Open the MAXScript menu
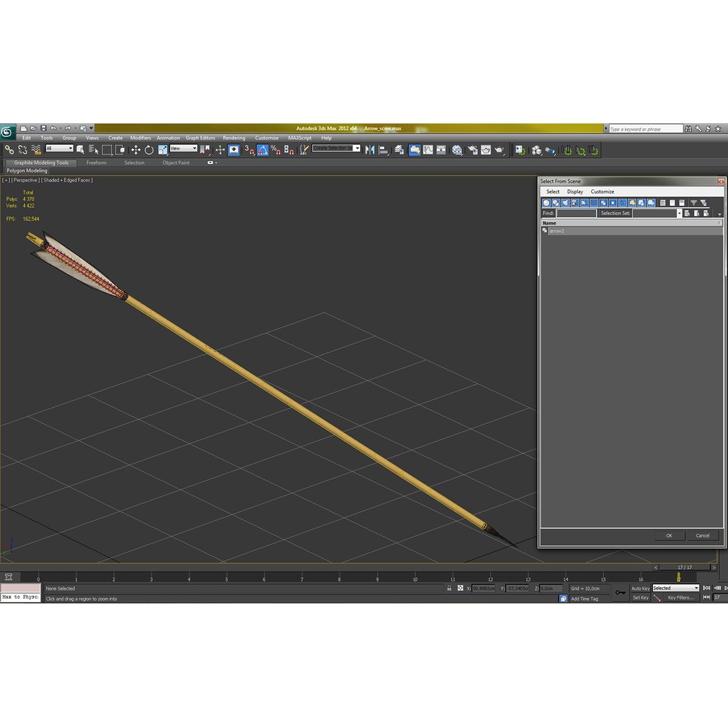Viewport: 728px width, 728px height. (299, 138)
